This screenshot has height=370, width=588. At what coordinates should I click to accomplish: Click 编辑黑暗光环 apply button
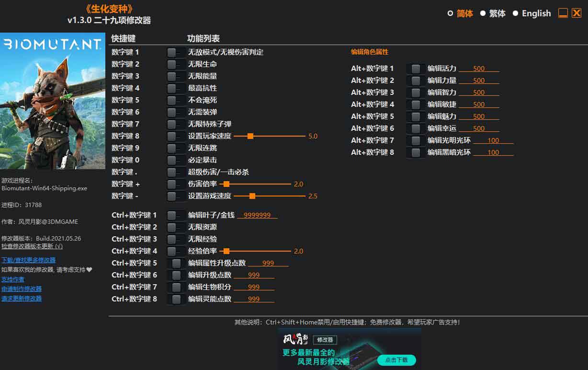(x=416, y=152)
